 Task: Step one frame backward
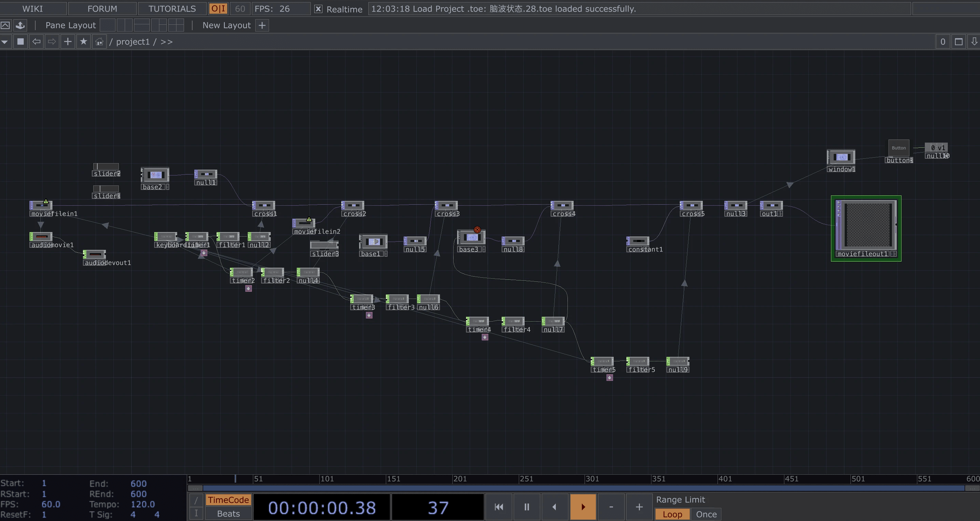554,507
